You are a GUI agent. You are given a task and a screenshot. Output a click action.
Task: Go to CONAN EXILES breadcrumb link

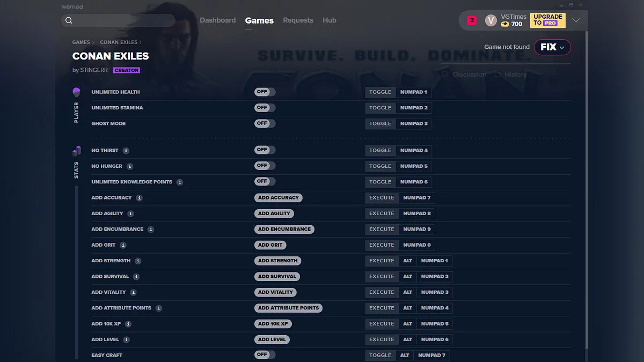[x=119, y=42]
